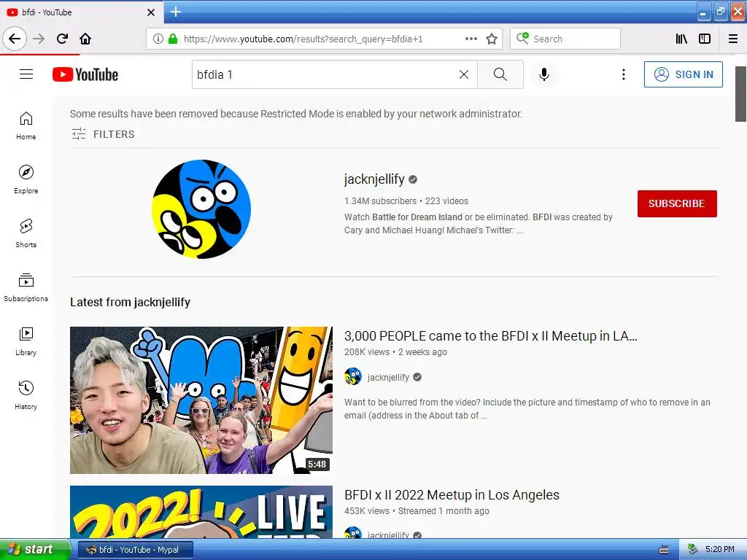
Task: Click the browser forward arrow
Action: pos(39,39)
